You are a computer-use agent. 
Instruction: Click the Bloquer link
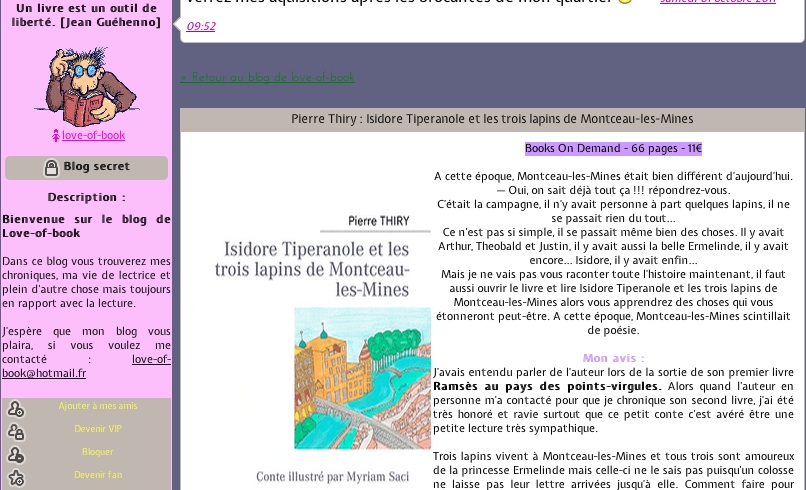pyautogui.click(x=98, y=451)
